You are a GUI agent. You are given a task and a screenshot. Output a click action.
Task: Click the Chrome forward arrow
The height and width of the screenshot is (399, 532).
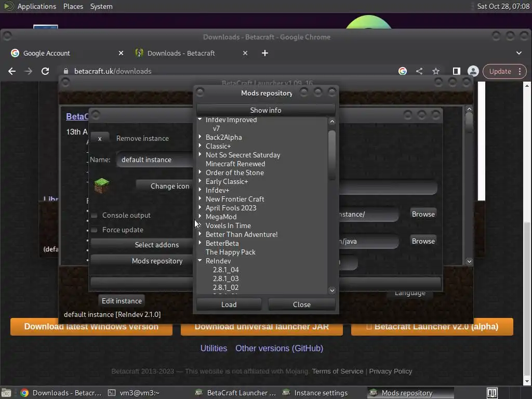29,71
